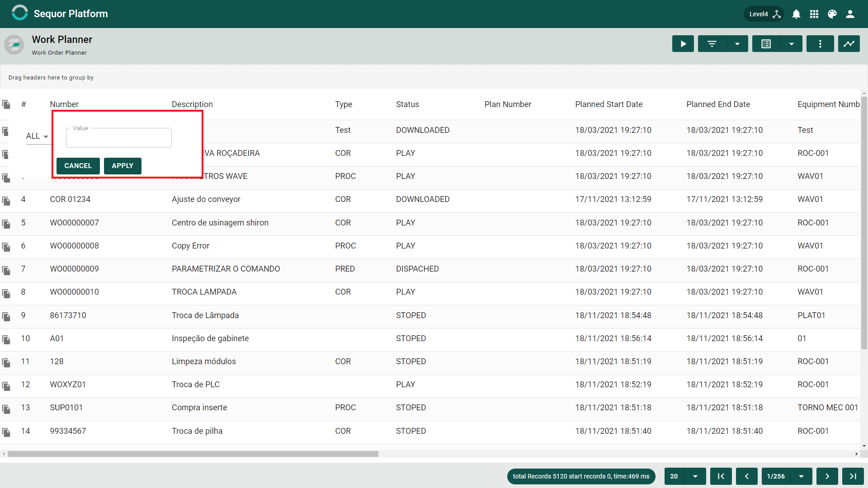Open the user account icon
Image resolution: width=868 pixels, height=488 pixels.
coord(850,14)
